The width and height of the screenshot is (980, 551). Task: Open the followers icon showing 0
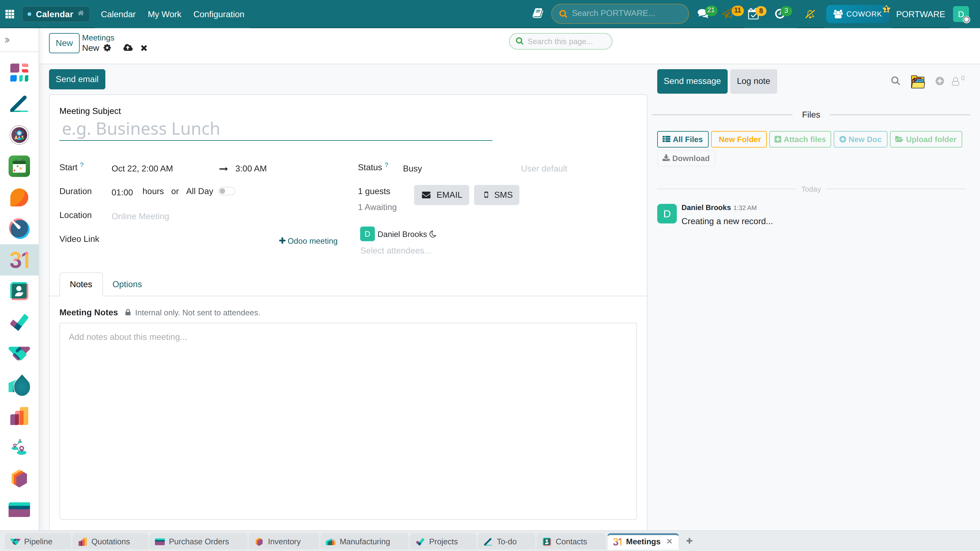957,81
